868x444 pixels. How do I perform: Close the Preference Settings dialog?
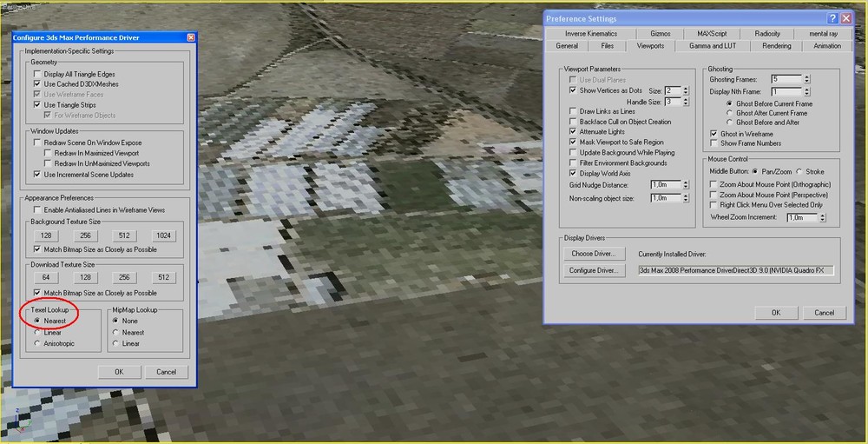tap(845, 18)
